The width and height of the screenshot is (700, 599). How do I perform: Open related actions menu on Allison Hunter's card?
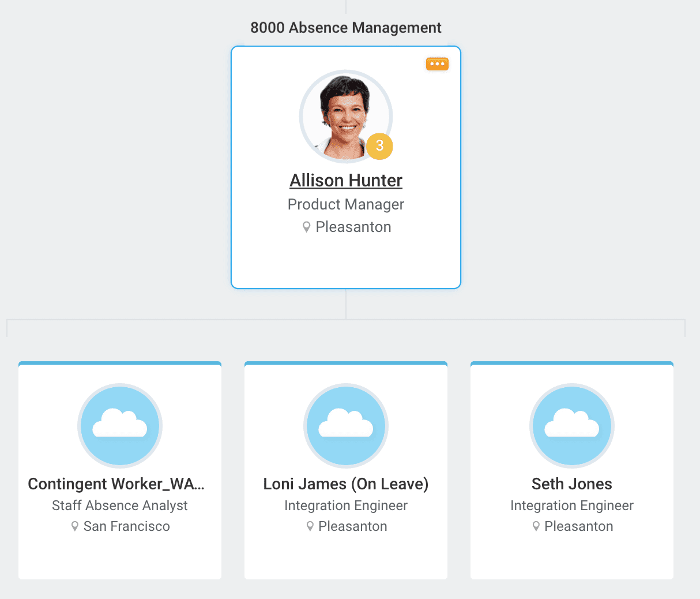tap(437, 63)
